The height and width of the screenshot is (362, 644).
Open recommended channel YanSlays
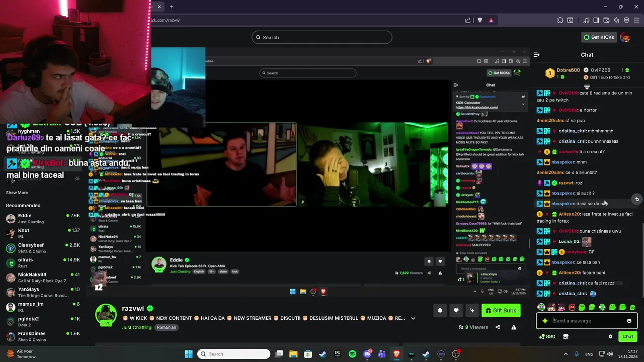coord(43,292)
